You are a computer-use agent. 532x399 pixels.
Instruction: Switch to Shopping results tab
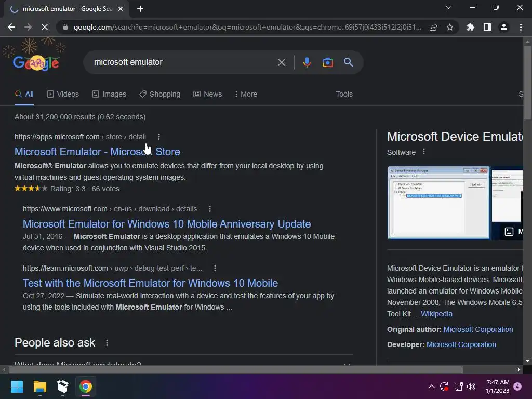pos(160,94)
